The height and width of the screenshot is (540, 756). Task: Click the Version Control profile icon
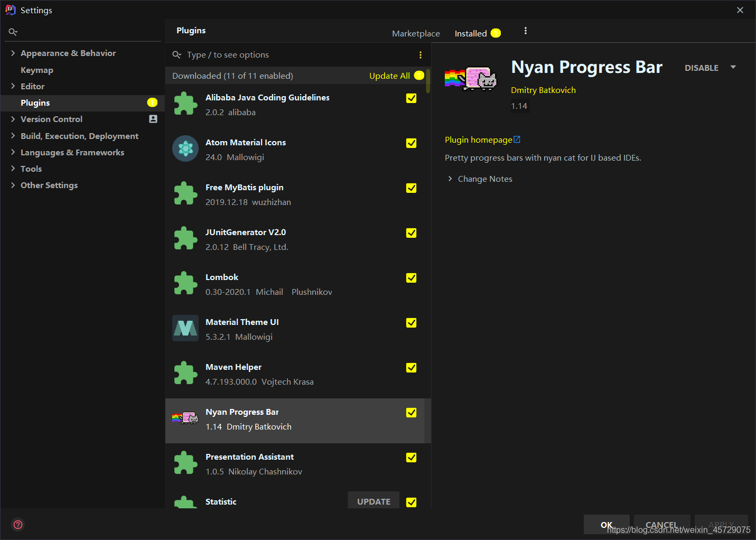point(153,119)
